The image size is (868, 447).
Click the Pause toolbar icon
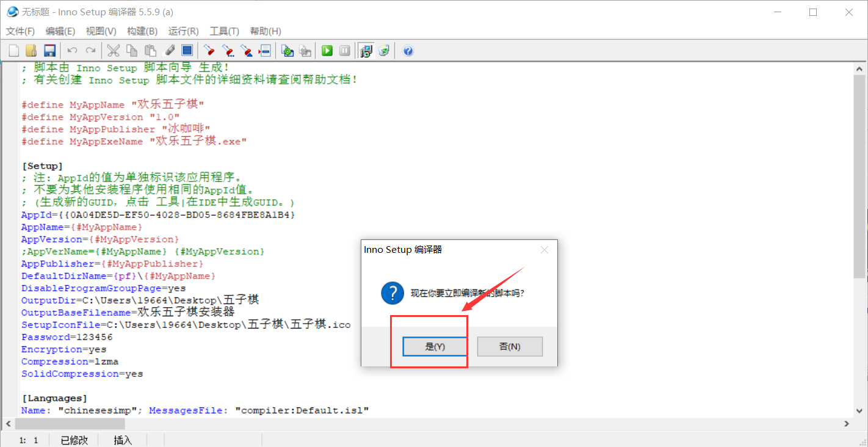[x=345, y=51]
